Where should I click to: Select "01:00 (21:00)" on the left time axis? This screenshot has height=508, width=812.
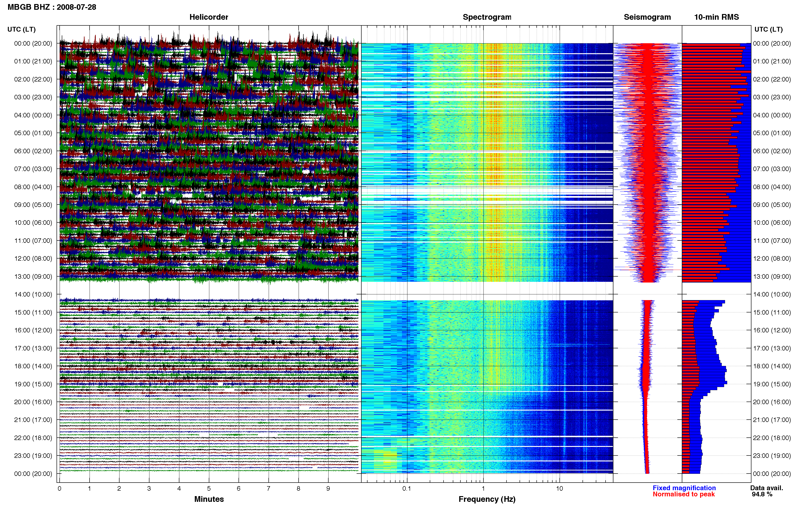tap(33, 62)
